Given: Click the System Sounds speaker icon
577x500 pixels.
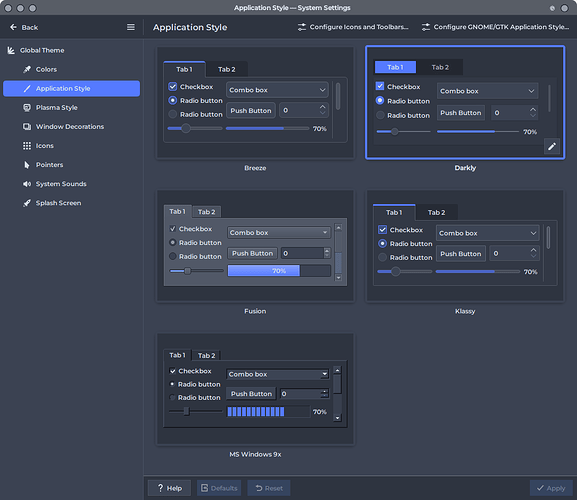Looking at the screenshot, I should [x=27, y=184].
